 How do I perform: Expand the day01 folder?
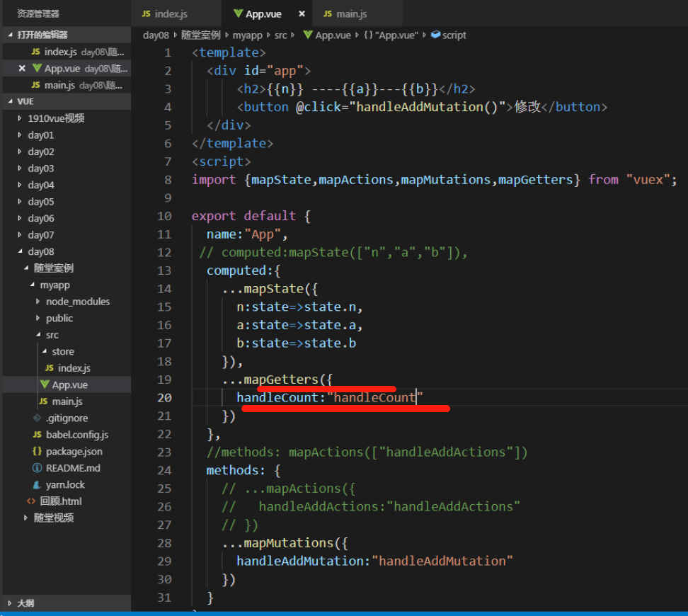19,135
